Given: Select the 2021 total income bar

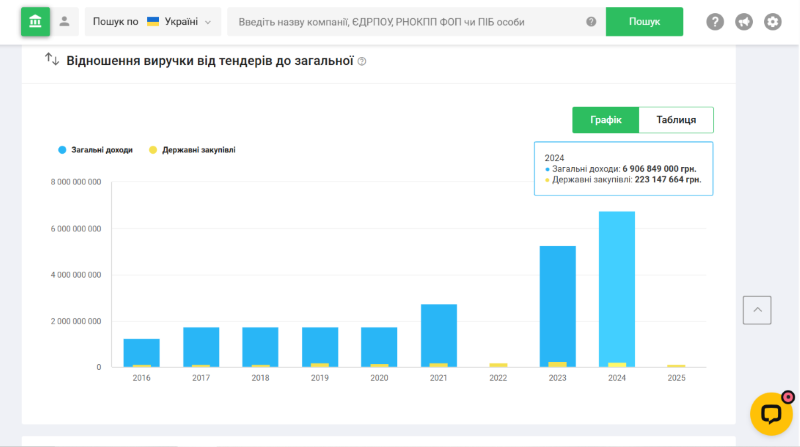Looking at the screenshot, I should pyautogui.click(x=438, y=335).
